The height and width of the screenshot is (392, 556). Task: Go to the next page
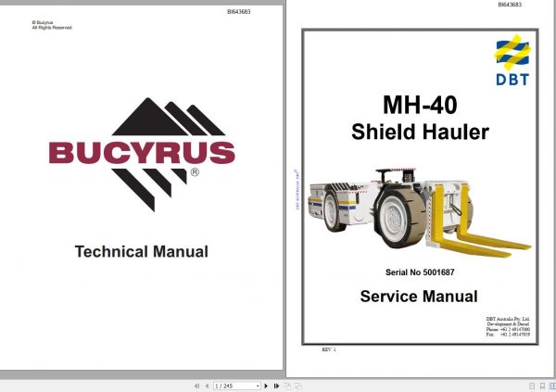[x=266, y=386]
